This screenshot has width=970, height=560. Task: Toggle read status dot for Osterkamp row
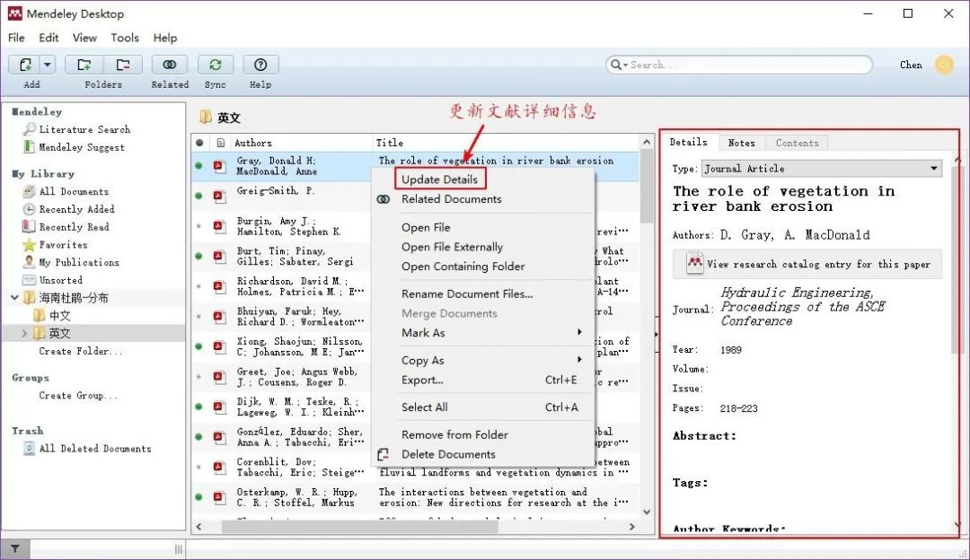tap(198, 497)
